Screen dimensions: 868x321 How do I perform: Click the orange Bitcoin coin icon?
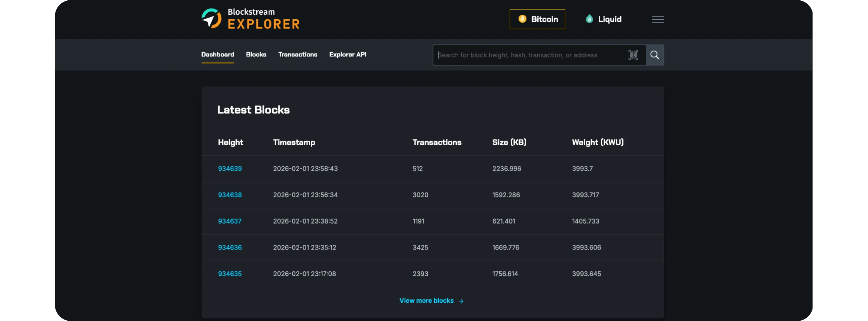522,19
